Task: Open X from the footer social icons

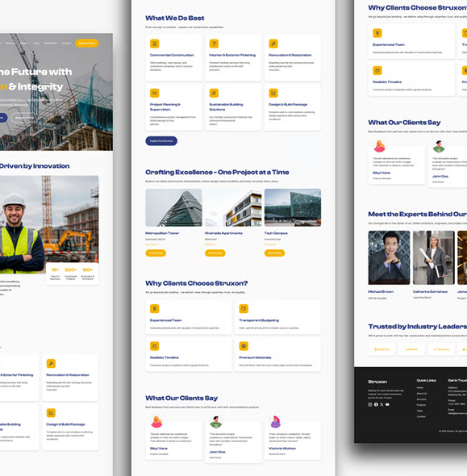Action: coord(382,404)
